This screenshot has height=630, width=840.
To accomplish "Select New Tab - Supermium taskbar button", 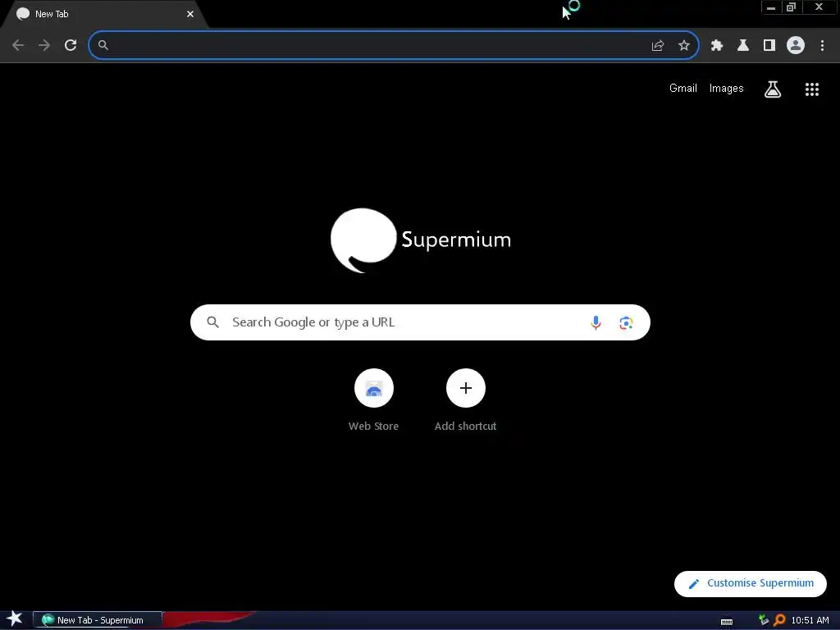I will pos(98,620).
